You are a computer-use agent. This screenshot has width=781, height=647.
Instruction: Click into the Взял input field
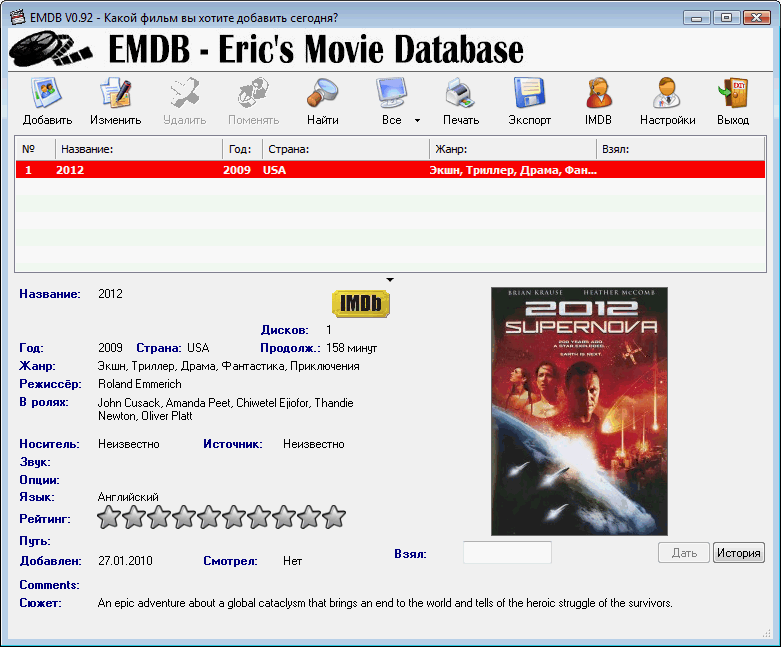pos(507,552)
